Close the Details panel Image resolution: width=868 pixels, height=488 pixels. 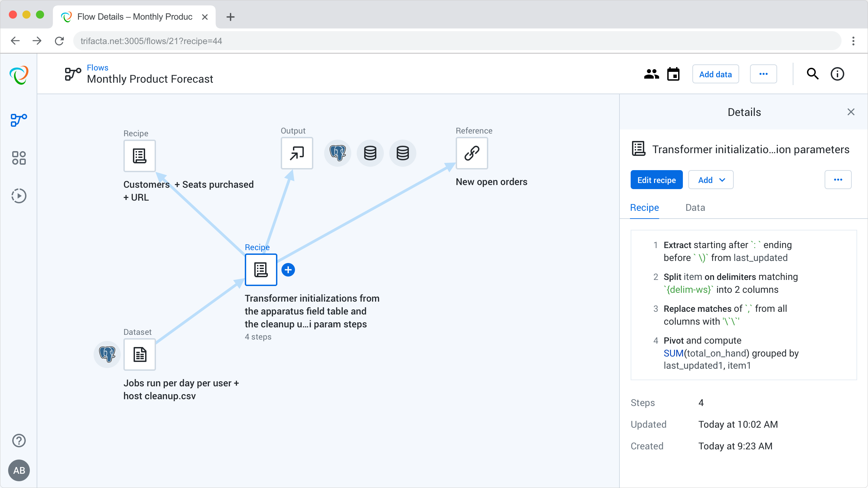(x=851, y=112)
